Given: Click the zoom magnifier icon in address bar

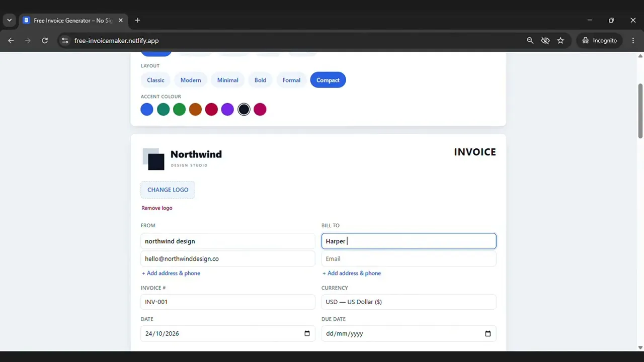Looking at the screenshot, I should (530, 41).
